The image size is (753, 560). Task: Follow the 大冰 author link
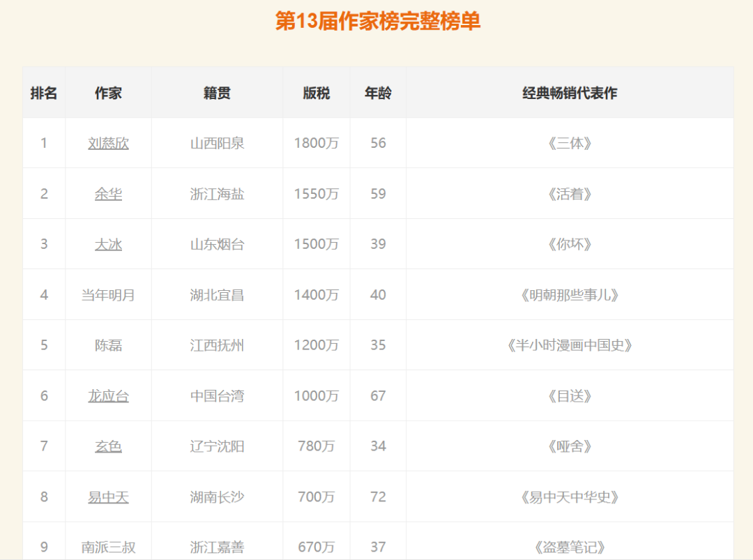(108, 245)
